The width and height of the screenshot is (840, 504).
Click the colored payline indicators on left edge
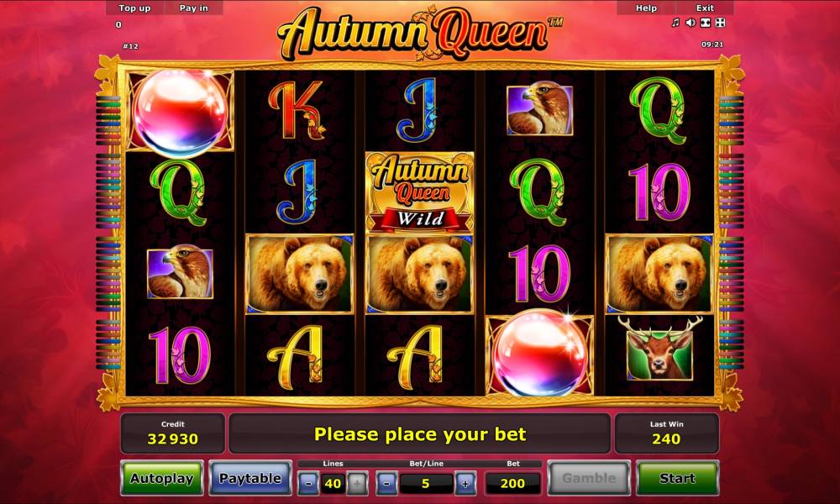coord(108,233)
